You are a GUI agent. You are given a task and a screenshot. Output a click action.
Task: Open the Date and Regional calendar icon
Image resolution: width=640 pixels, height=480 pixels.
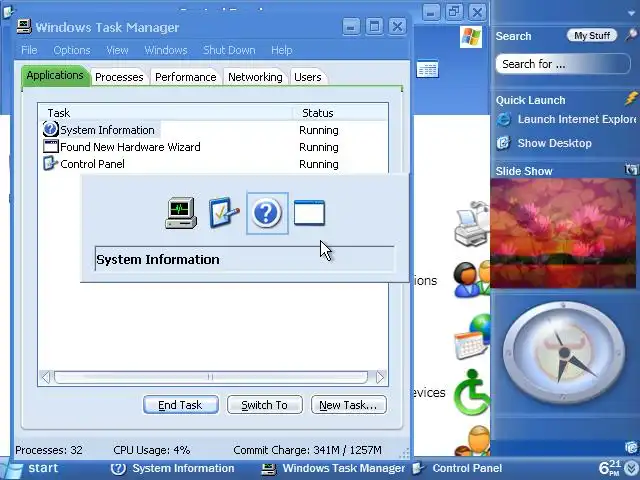(x=473, y=337)
